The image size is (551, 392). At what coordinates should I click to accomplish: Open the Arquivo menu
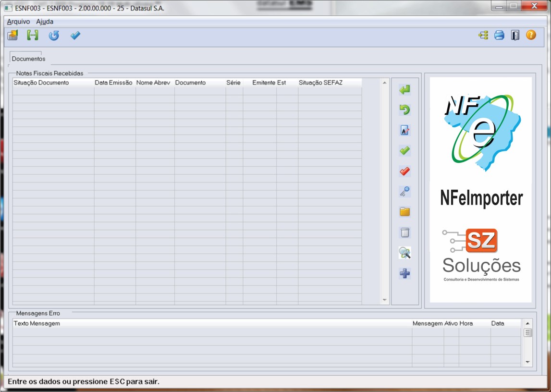18,22
